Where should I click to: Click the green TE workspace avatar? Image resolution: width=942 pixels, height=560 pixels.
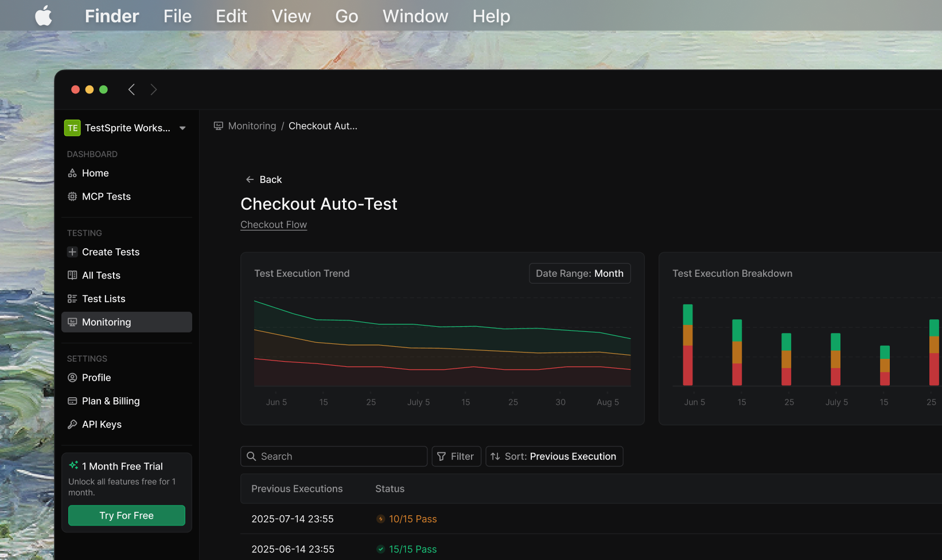click(72, 128)
